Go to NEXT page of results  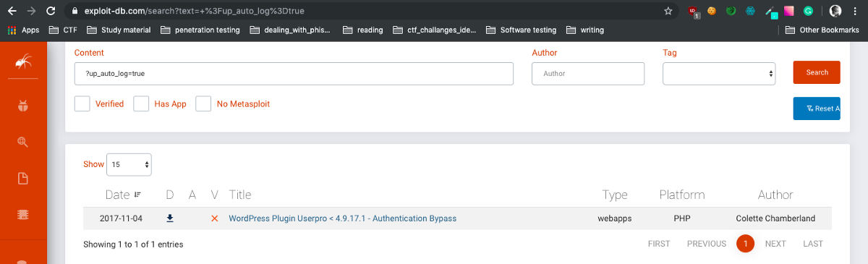point(775,244)
